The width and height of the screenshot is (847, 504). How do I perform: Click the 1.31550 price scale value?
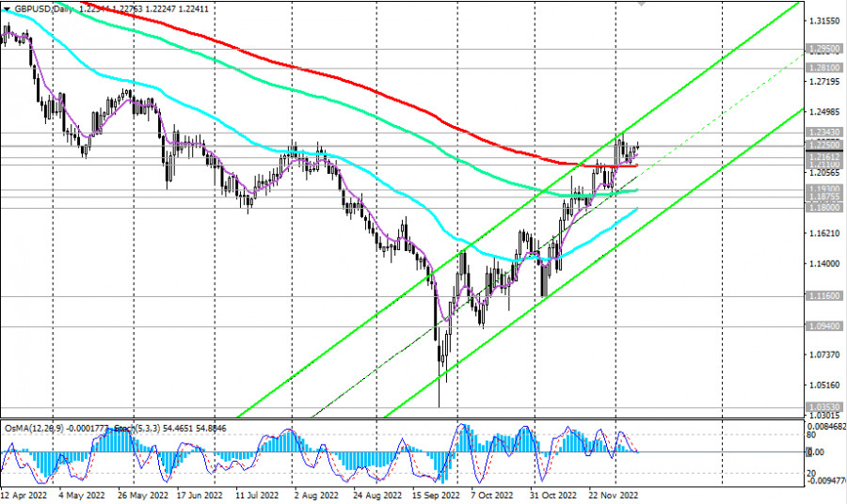[x=823, y=21]
